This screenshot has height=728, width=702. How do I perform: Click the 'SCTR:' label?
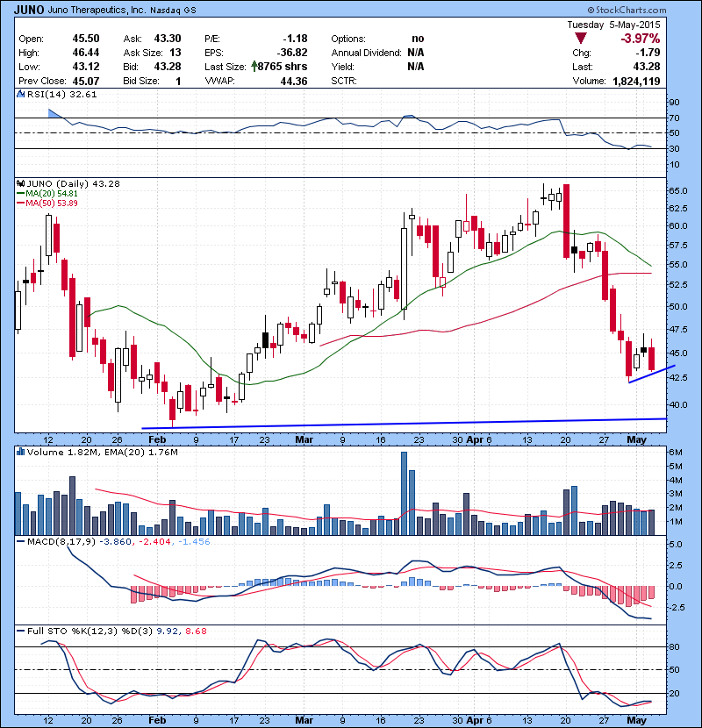coord(344,82)
